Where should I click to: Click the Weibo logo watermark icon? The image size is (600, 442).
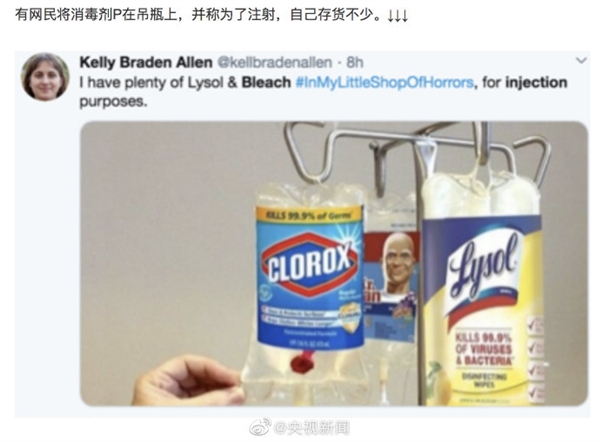click(x=260, y=427)
